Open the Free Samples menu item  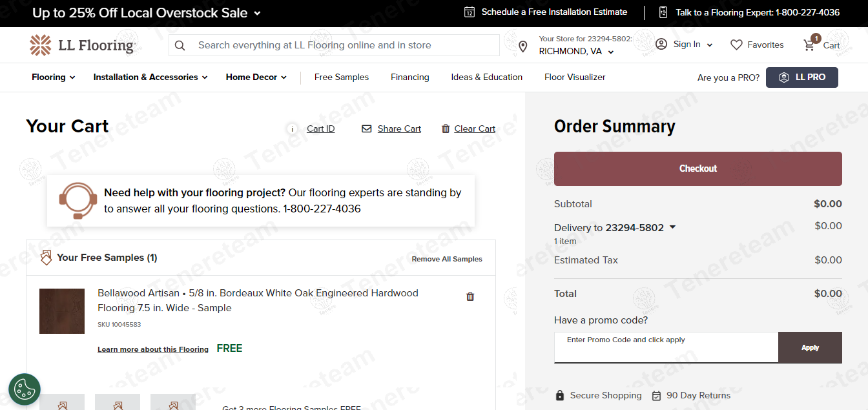coord(341,77)
